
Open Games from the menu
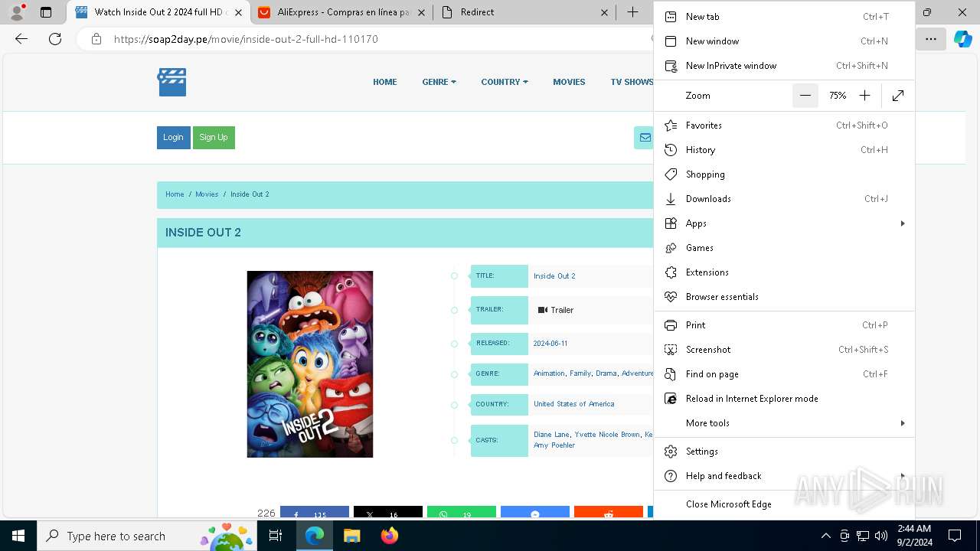784,248
